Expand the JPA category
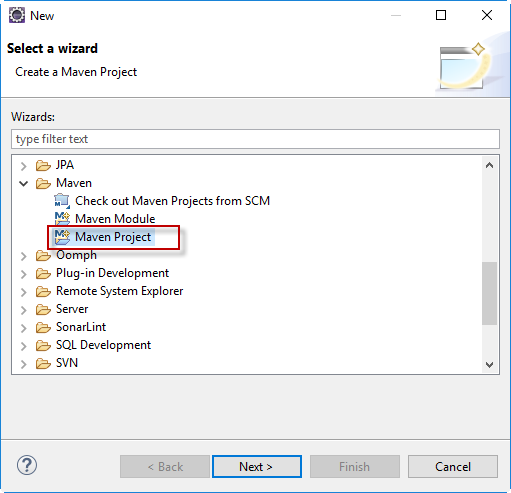The height and width of the screenshot is (493, 511). click(24, 166)
